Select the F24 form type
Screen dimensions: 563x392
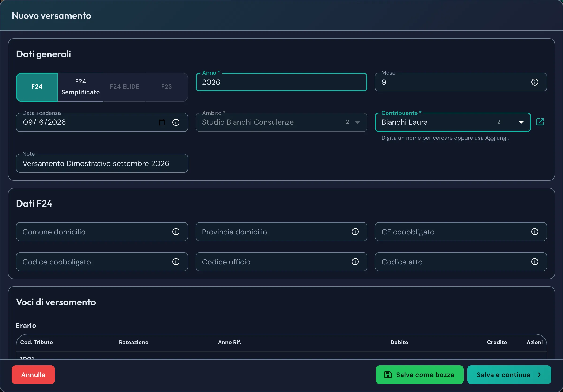(37, 87)
